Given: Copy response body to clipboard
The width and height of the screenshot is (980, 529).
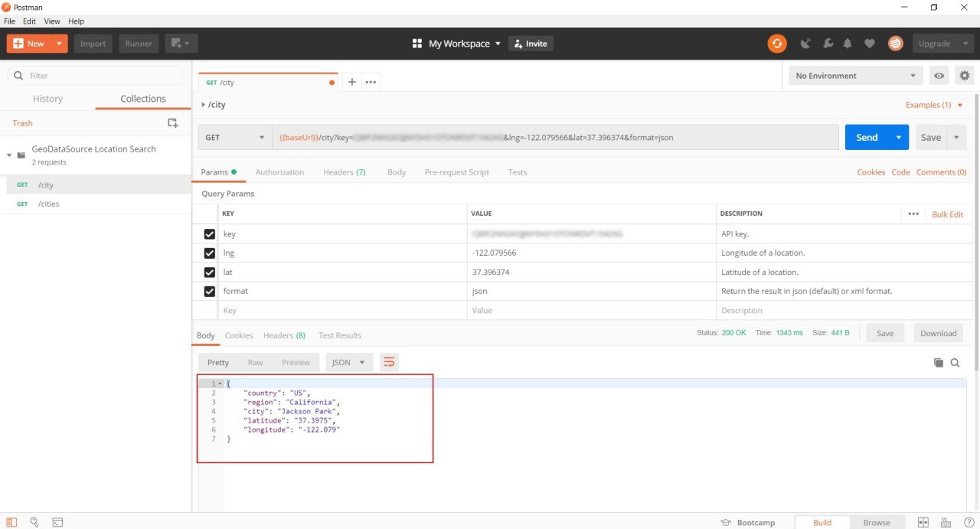Looking at the screenshot, I should pos(939,363).
